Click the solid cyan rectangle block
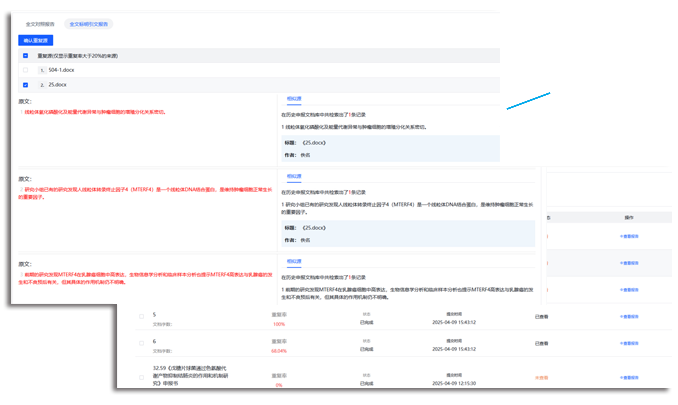Viewport: 678px width, 405px height. 528,101
